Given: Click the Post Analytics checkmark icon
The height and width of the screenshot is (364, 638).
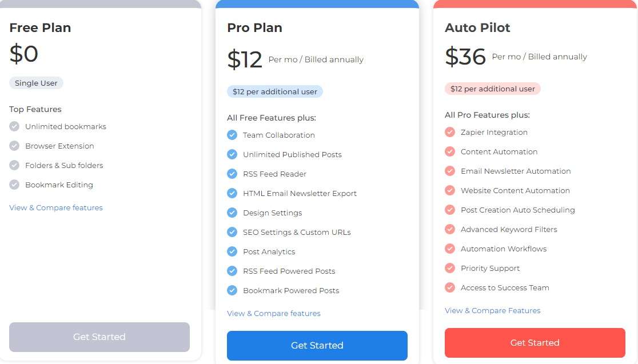Looking at the screenshot, I should coord(232,251).
